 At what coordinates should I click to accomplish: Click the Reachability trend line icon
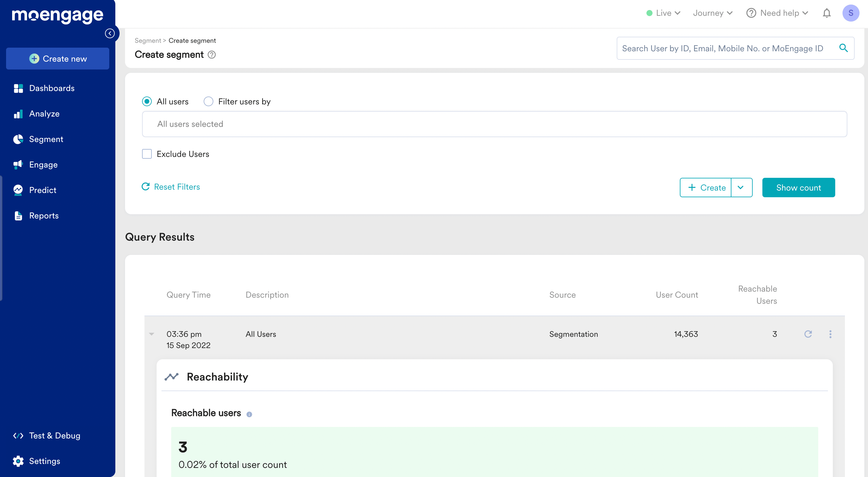[171, 377]
